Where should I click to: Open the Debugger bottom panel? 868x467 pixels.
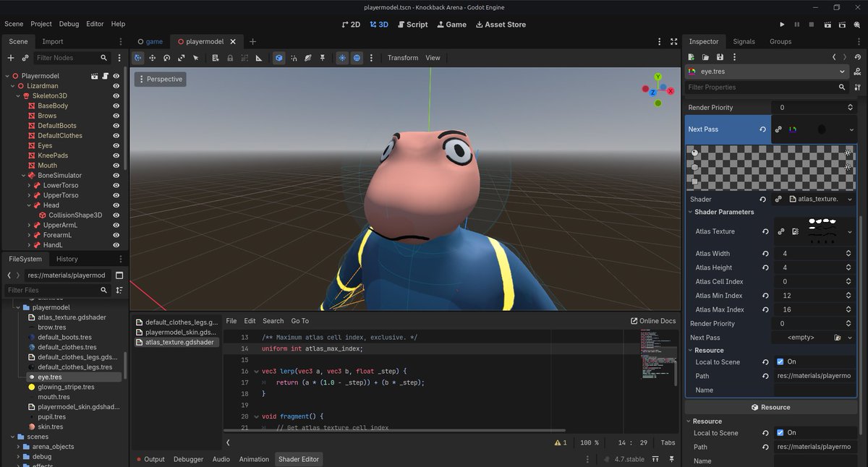click(189, 459)
